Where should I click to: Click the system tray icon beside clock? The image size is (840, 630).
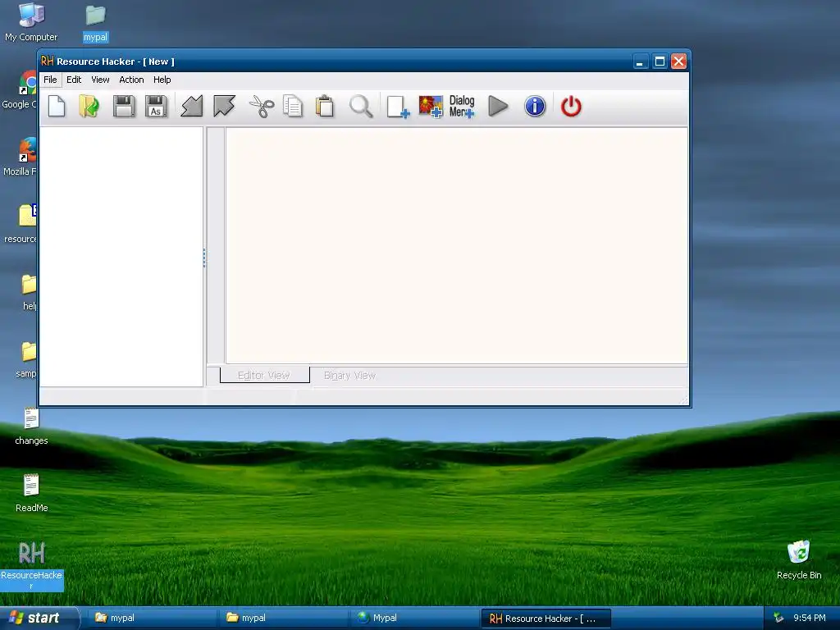778,618
